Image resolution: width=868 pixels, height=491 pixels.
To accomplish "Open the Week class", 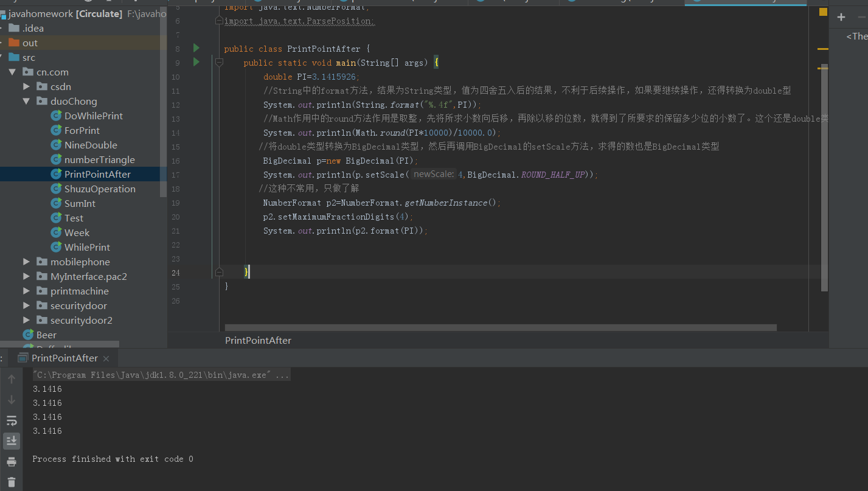I will coord(77,233).
